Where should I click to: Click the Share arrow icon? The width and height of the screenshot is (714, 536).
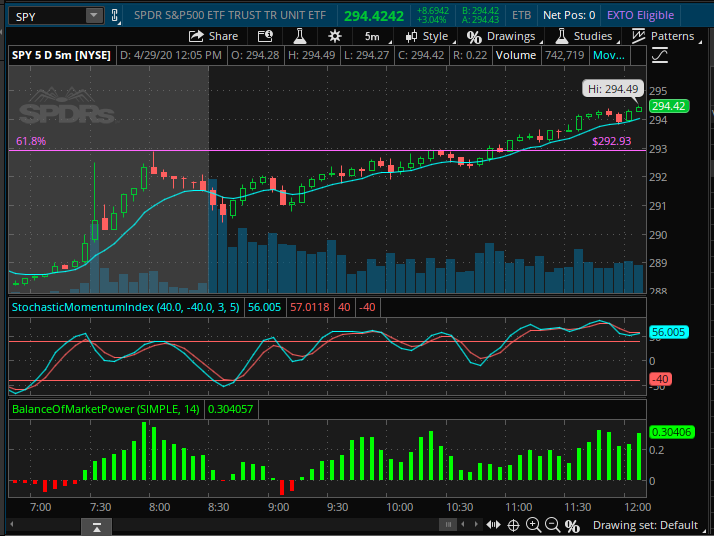point(196,36)
